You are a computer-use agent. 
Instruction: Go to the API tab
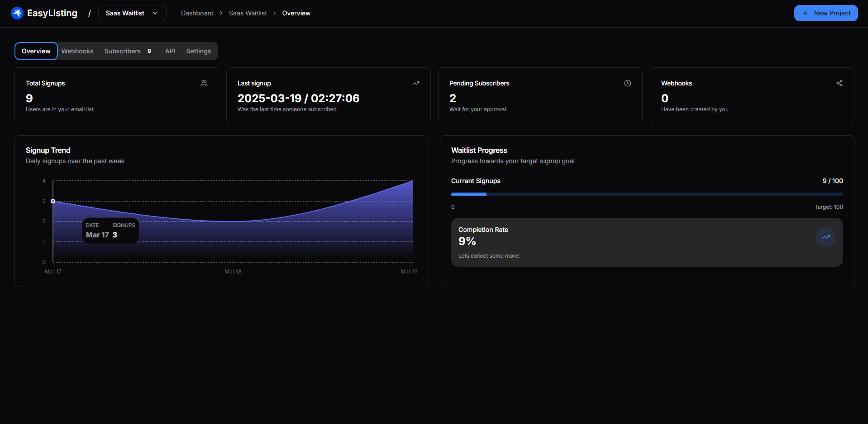tap(170, 51)
